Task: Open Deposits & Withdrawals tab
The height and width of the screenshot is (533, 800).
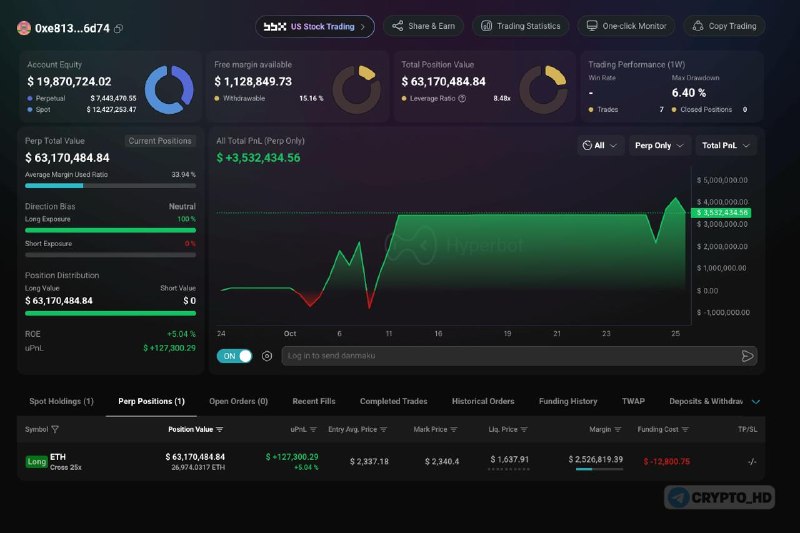Action: coord(706,401)
